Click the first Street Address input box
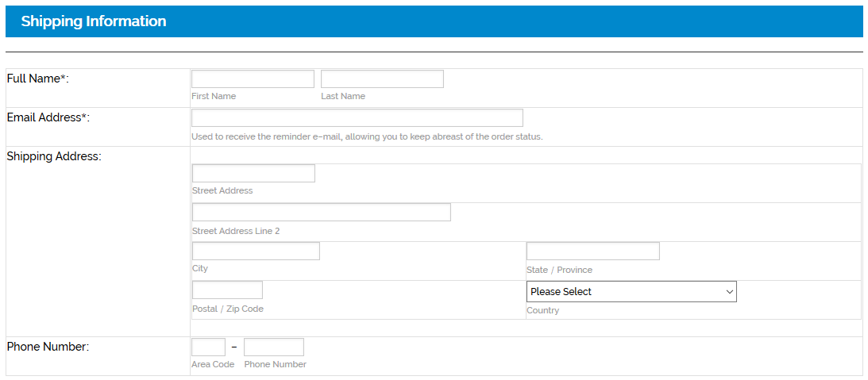 [x=253, y=174]
